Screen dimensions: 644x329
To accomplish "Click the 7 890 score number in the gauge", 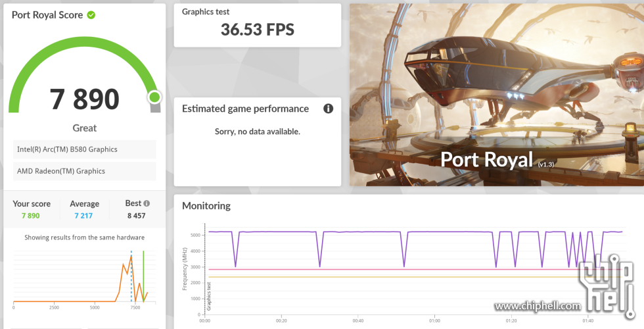I will [x=85, y=99].
